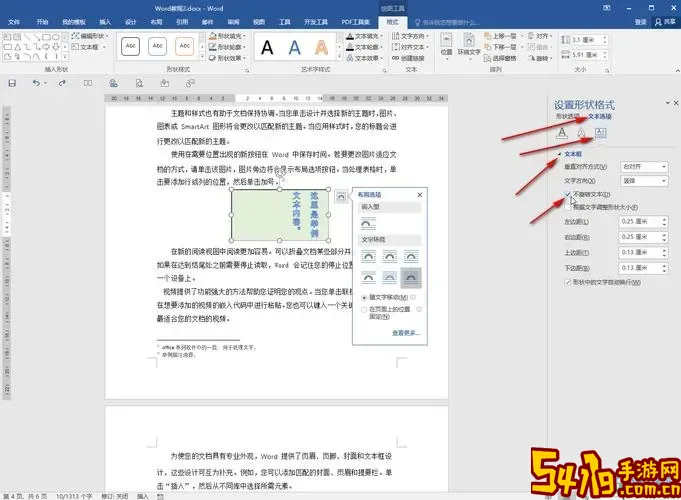Click the Share (共享) person icon
681x500 pixels.
point(665,22)
